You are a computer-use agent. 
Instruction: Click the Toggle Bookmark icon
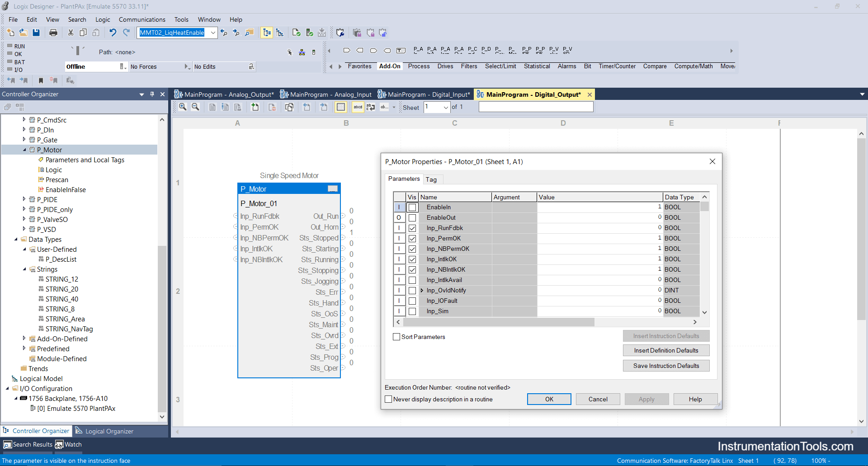pyautogui.click(x=41, y=80)
